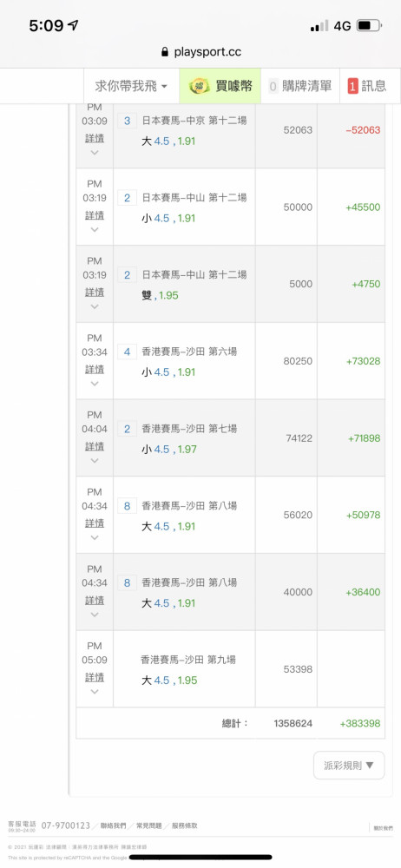Expand details chevron under PM 04:04 row
Viewport: 401px width, 868px height.
tap(94, 461)
